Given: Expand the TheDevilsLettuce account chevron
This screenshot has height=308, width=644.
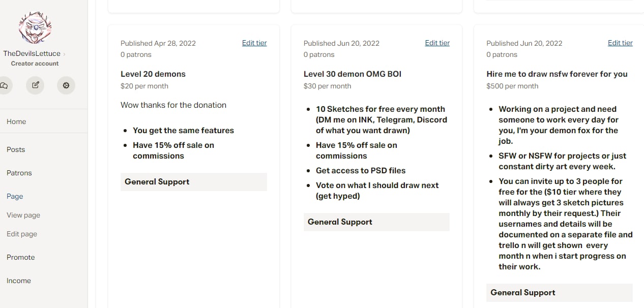Looking at the screenshot, I should pos(65,54).
